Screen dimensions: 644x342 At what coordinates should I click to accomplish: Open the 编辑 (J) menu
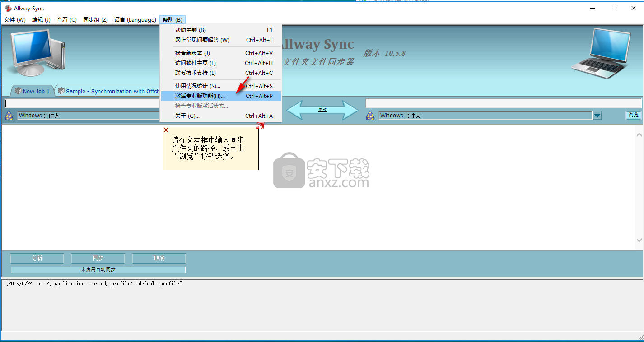click(x=41, y=20)
